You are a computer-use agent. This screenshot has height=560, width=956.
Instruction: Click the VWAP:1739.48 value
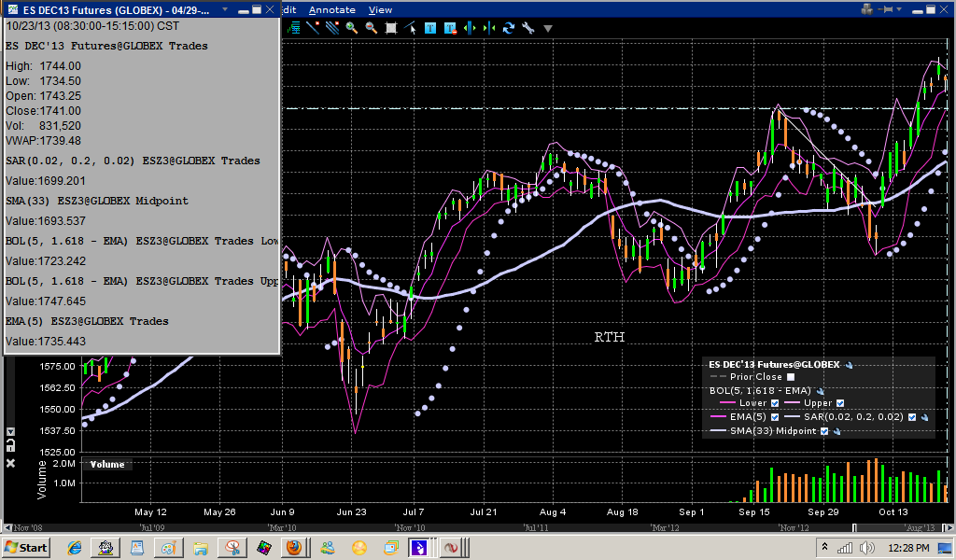tap(43, 141)
